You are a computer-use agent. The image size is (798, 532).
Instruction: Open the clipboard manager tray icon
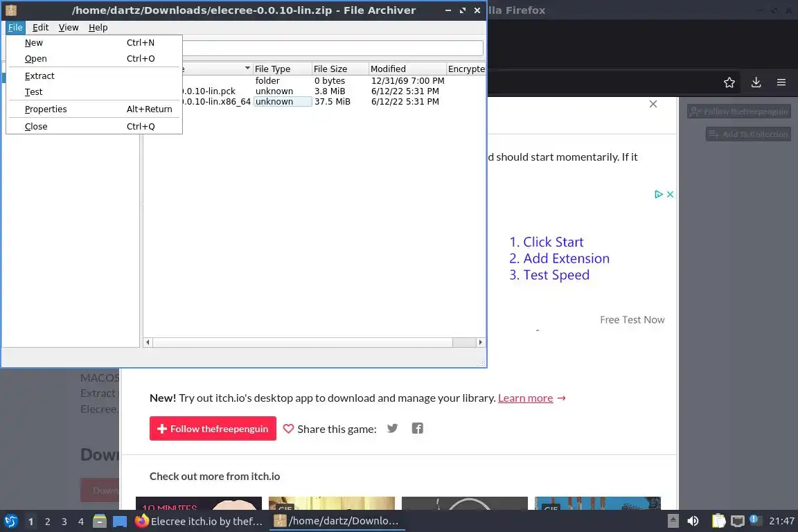click(718, 521)
